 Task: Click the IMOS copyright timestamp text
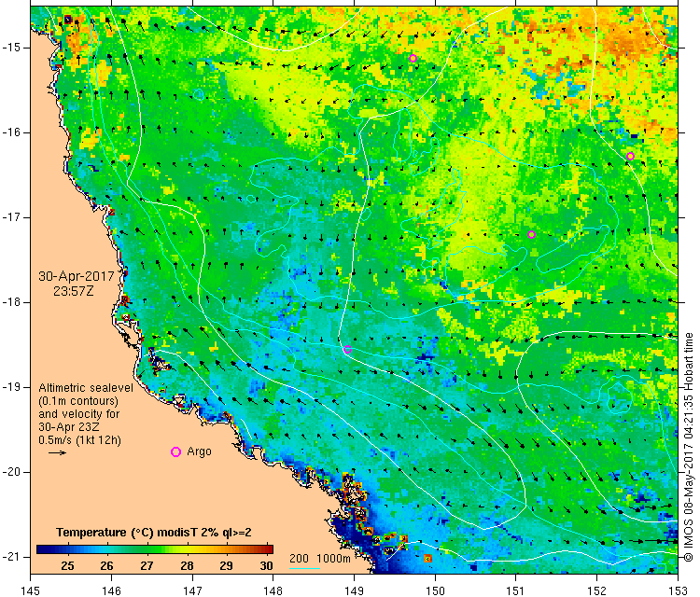[689, 447]
